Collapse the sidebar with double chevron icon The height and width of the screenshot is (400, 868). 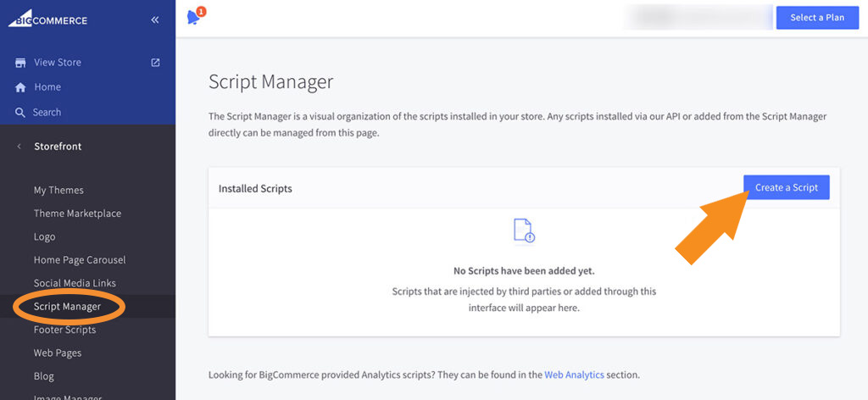point(155,20)
